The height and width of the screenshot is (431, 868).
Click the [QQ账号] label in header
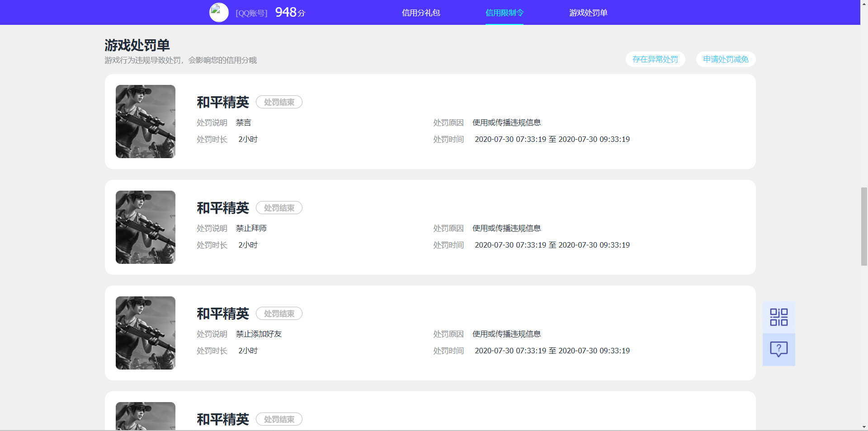point(251,13)
